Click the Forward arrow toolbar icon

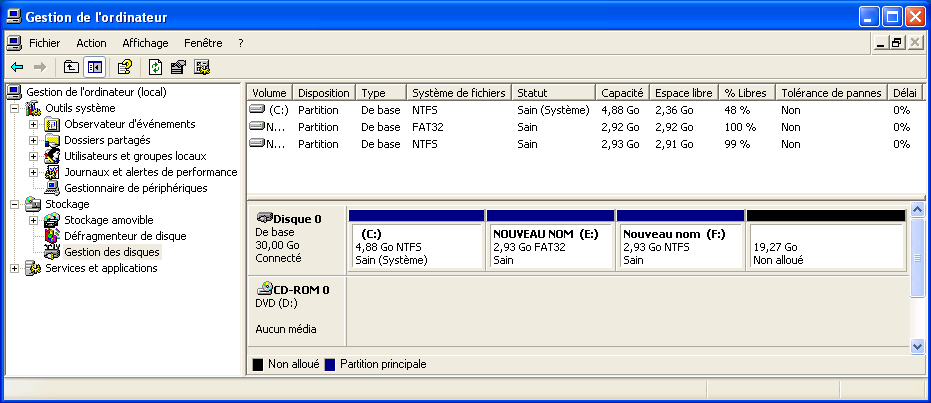[x=40, y=67]
